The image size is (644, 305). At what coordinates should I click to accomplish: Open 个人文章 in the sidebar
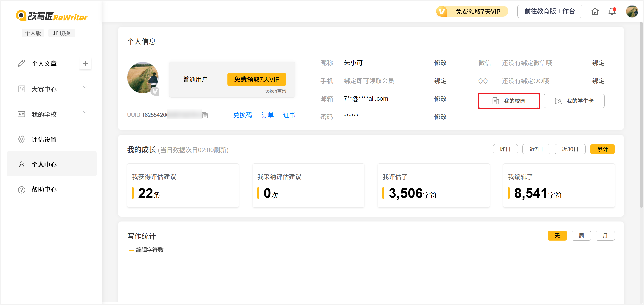pos(44,64)
